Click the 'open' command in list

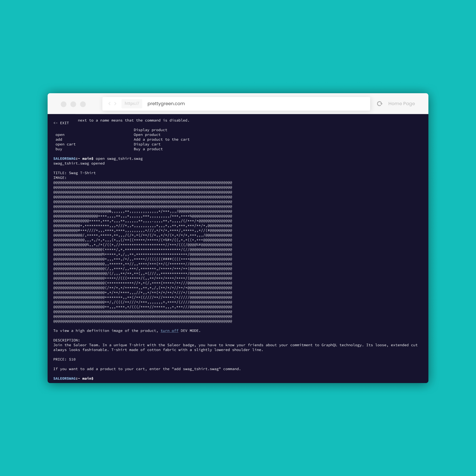60,135
